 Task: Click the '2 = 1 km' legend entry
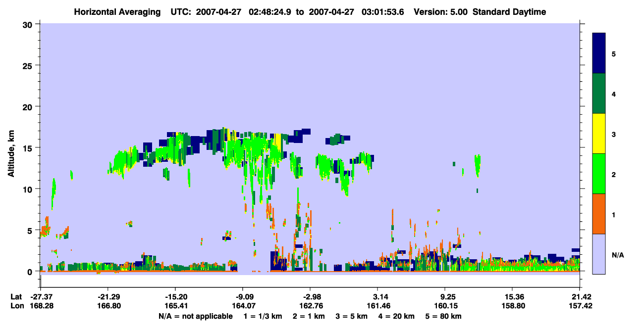[x=310, y=316]
